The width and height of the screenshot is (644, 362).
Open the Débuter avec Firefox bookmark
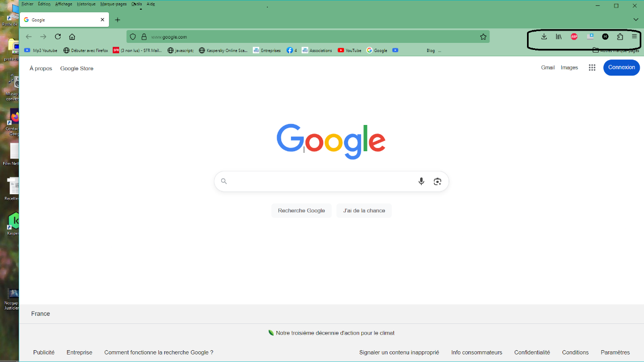[x=86, y=50]
